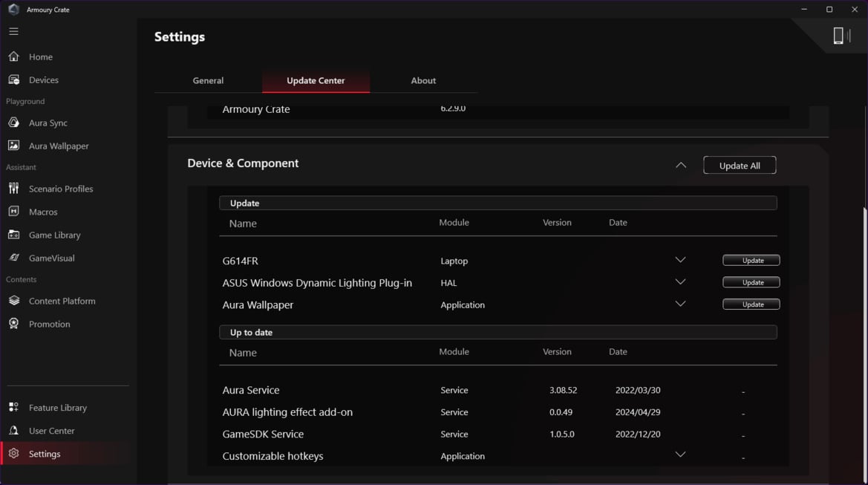The image size is (868, 485).
Task: Open the About tab
Action: click(423, 81)
